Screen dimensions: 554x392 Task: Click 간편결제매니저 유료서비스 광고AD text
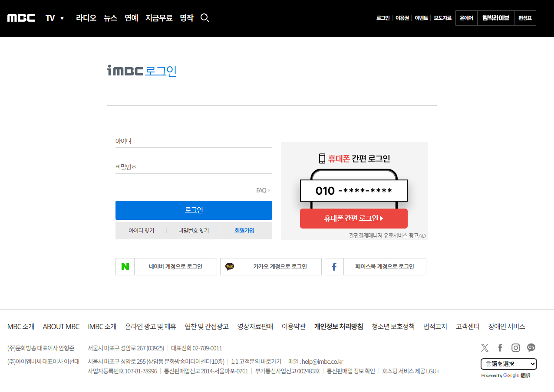pyautogui.click(x=387, y=235)
